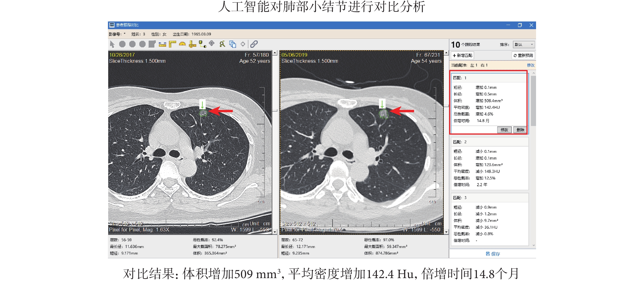This screenshot has width=644, height=283.
Task: Click the 保存 save button
Action: 493,254
